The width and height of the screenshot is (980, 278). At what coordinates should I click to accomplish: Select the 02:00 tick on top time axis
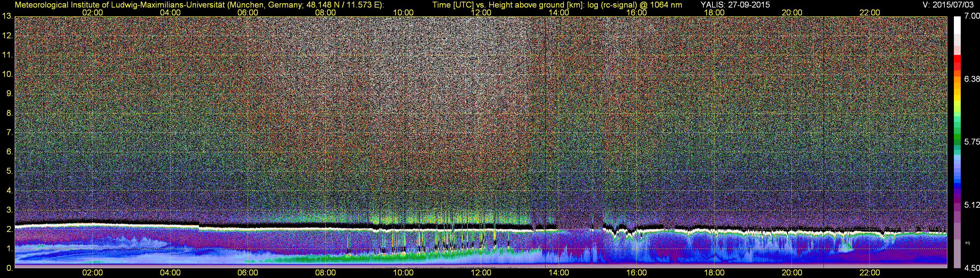[x=92, y=12]
